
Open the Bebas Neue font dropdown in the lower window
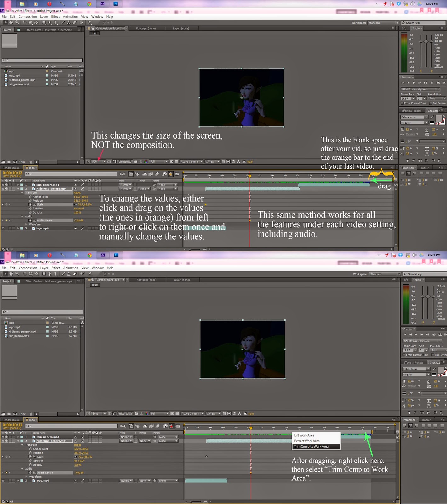[416, 369]
